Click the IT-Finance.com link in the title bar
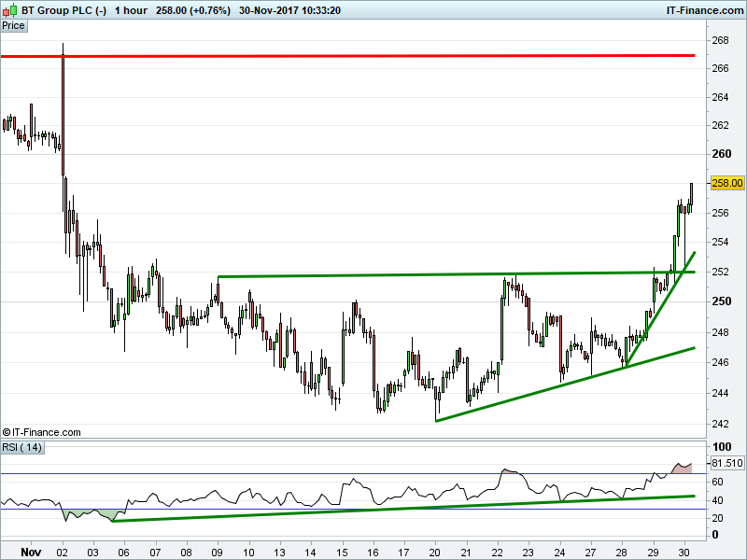This screenshot has width=747, height=560. [x=705, y=10]
